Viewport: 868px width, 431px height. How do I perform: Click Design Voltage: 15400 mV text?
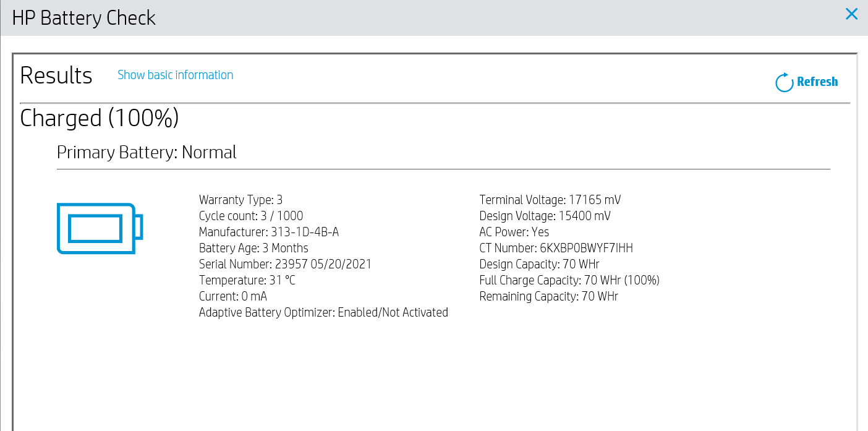point(545,216)
